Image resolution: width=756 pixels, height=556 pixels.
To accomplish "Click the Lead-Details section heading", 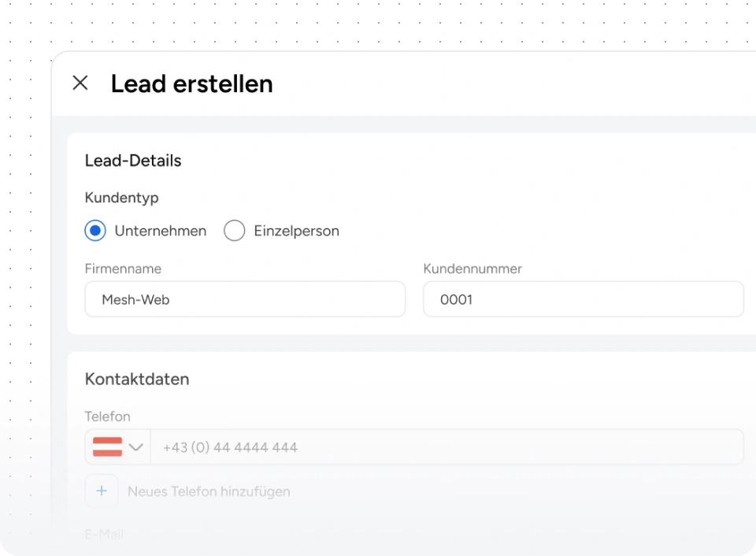I will point(133,161).
